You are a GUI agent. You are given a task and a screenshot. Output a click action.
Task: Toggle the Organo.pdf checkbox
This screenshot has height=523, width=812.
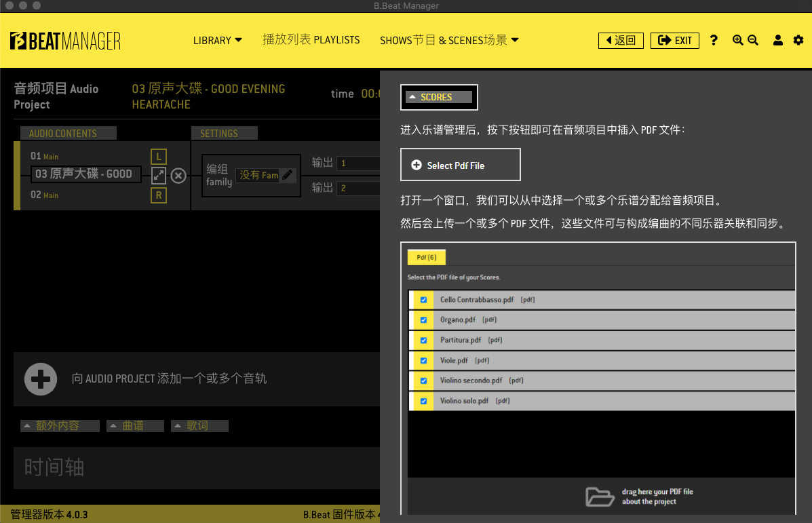(x=423, y=320)
